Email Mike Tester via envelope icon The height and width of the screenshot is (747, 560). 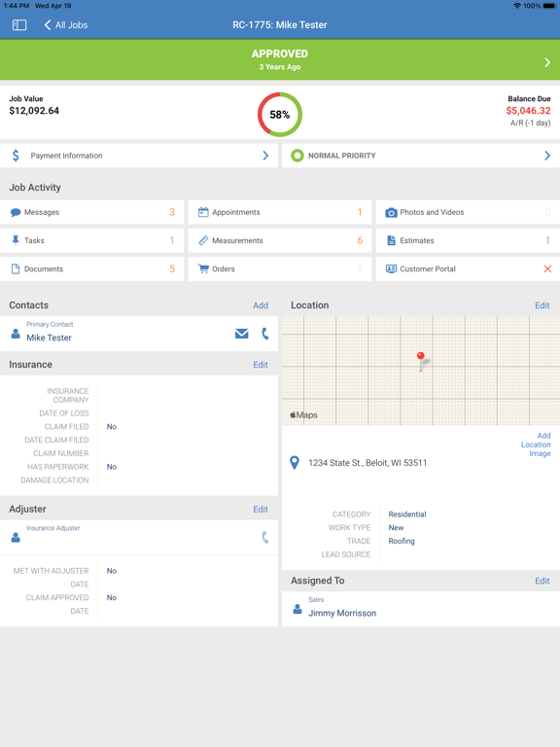click(242, 334)
